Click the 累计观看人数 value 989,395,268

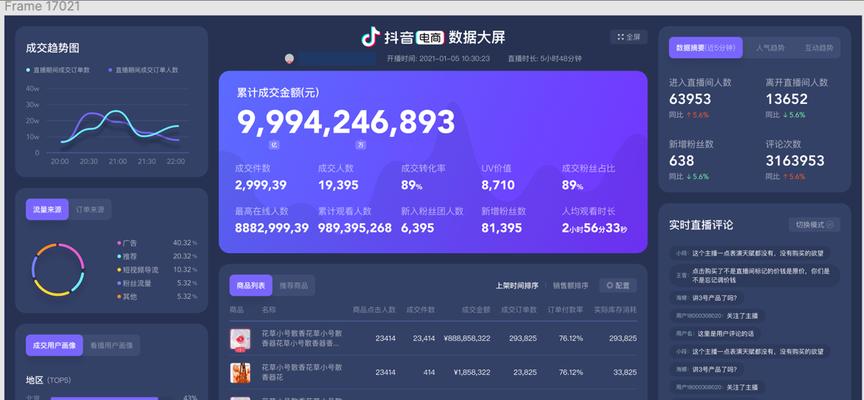coord(355,228)
